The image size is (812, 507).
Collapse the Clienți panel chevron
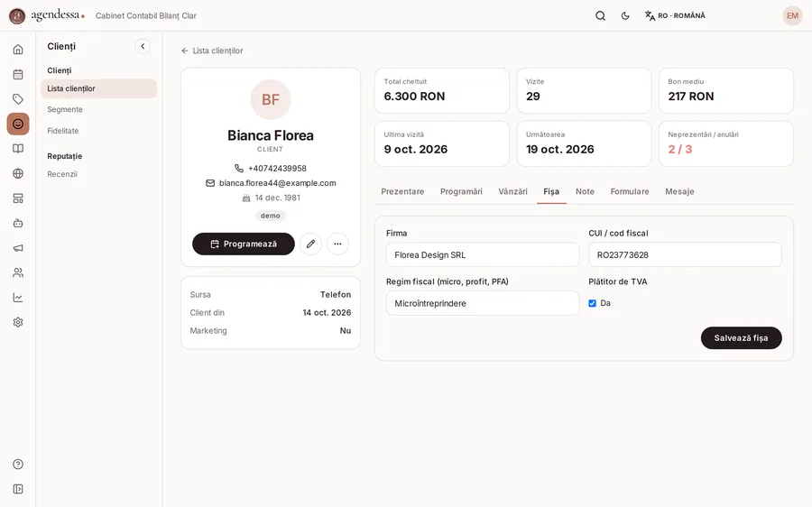[x=143, y=46]
